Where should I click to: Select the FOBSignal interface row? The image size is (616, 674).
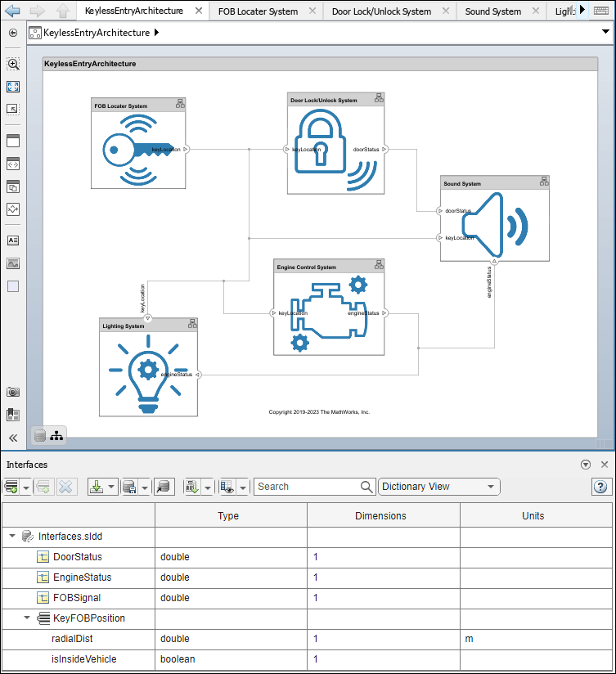(307, 598)
